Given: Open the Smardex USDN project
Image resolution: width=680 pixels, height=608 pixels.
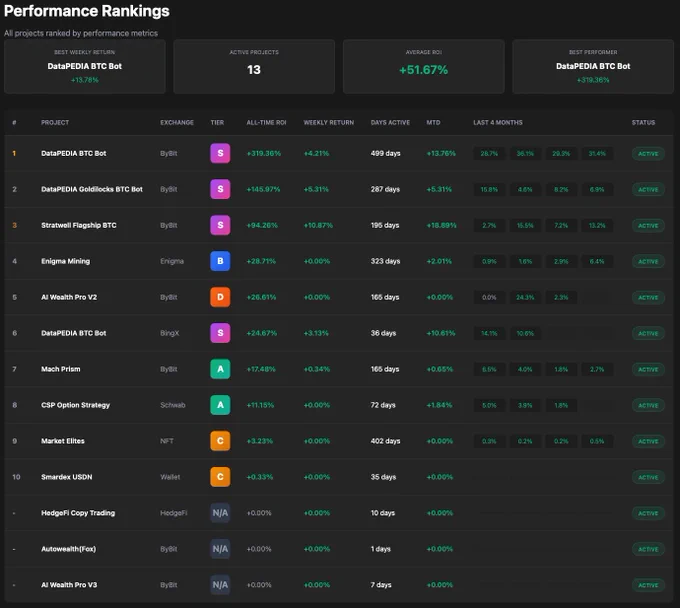Looking at the screenshot, I should click(67, 477).
